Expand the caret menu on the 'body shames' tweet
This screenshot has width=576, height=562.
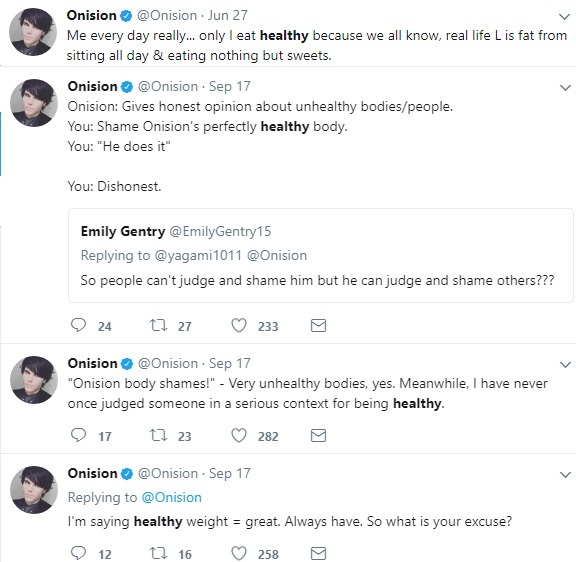coord(565,365)
